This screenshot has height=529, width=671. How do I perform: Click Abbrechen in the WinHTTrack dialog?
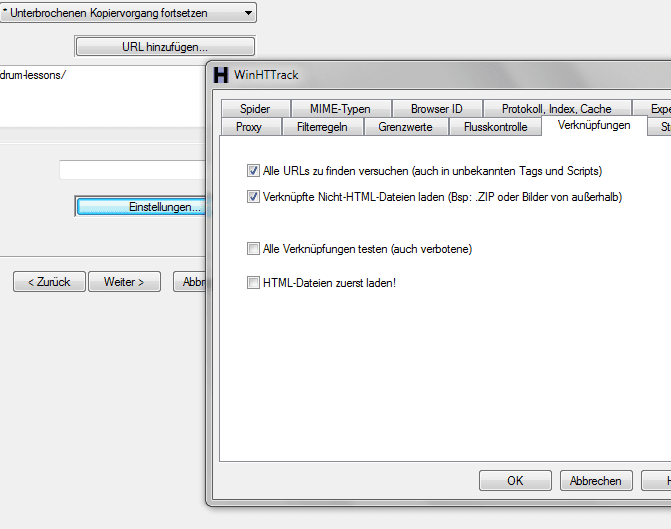tap(596, 481)
